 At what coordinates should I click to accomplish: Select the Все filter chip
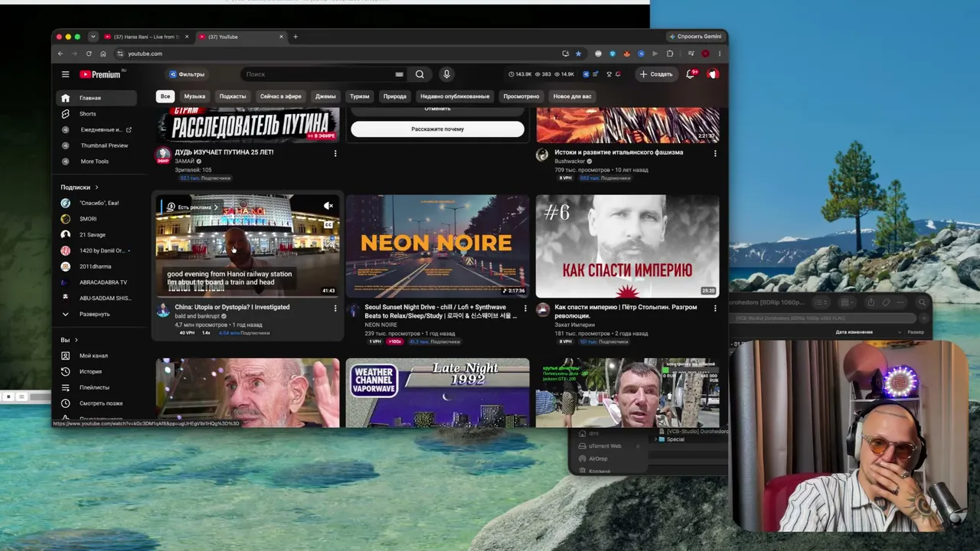(165, 96)
